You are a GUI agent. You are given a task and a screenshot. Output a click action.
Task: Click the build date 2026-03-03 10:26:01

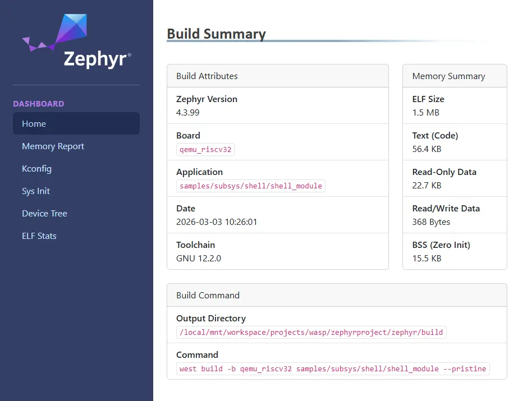pyautogui.click(x=217, y=222)
